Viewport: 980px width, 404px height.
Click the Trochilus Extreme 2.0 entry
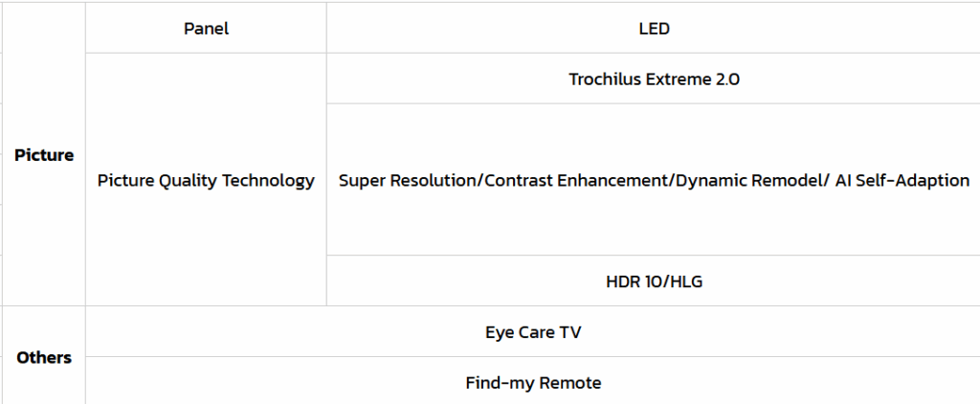pyautogui.click(x=654, y=79)
